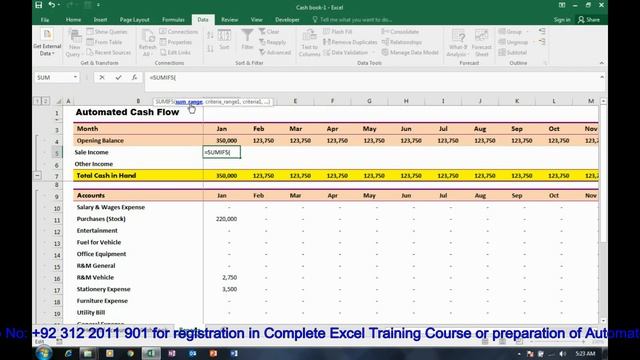Click the Edit Links option

pos(176,53)
